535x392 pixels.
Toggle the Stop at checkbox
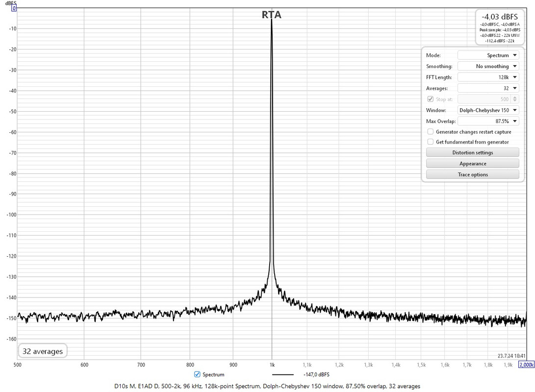click(430, 99)
